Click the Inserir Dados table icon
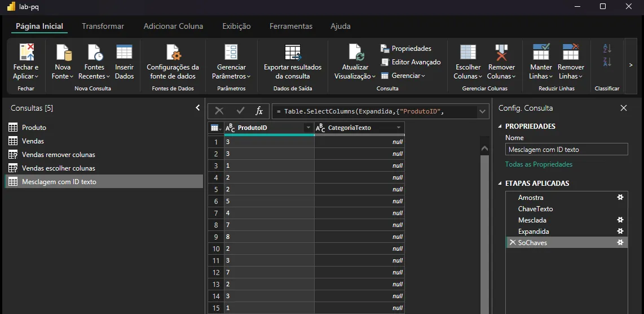The height and width of the screenshot is (314, 644). 124,53
